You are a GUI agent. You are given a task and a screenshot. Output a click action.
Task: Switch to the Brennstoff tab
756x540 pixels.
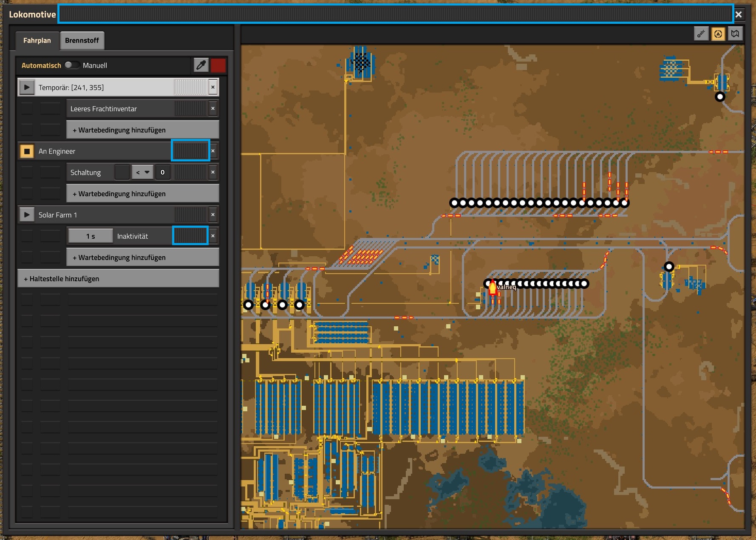[x=82, y=40]
